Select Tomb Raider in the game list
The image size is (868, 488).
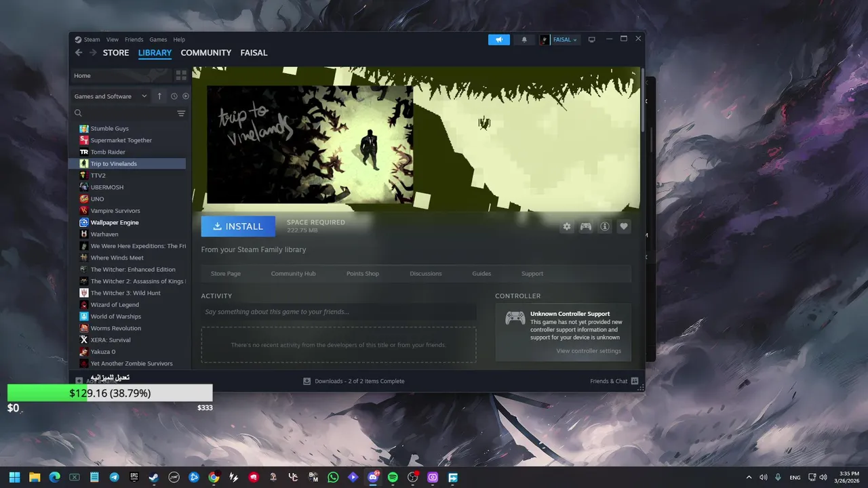tap(127, 152)
